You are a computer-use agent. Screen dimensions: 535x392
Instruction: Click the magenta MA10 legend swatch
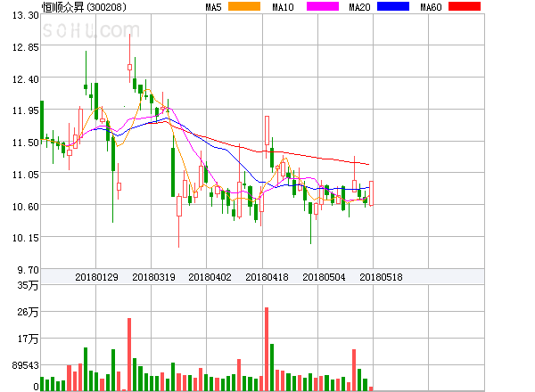(323, 6)
